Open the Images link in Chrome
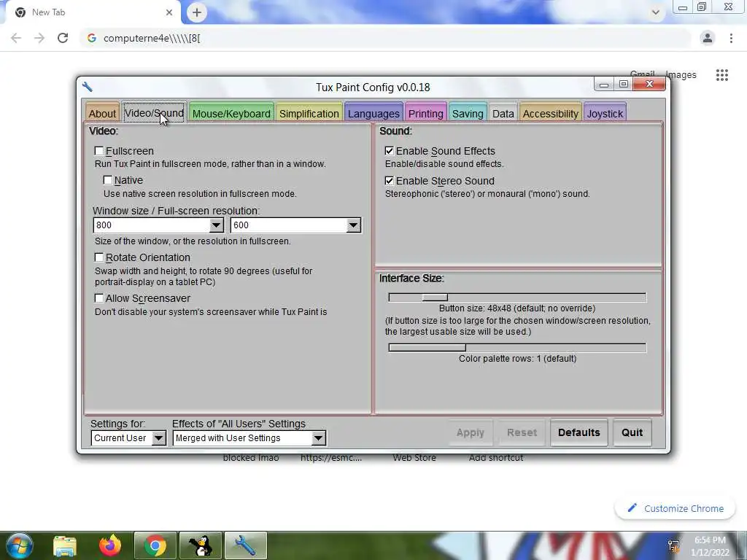Screen dimensions: 747x560 coord(681,75)
